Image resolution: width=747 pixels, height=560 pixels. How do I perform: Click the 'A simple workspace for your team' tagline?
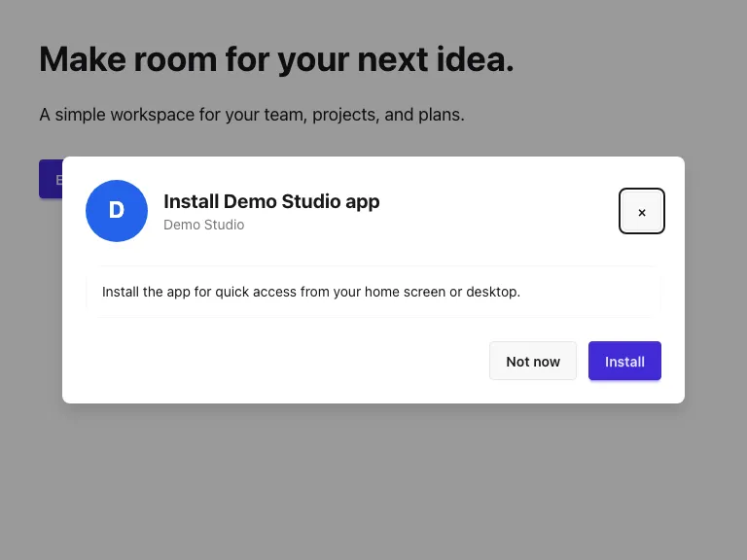click(x=252, y=115)
